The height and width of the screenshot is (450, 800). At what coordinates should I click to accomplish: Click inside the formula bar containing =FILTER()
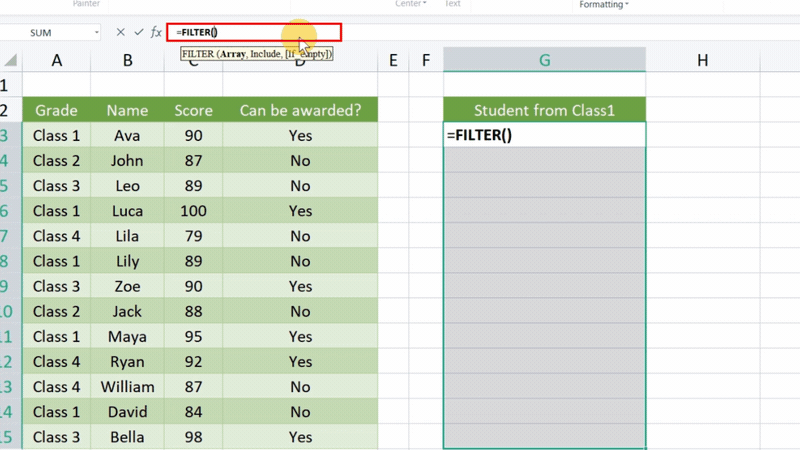click(x=255, y=33)
